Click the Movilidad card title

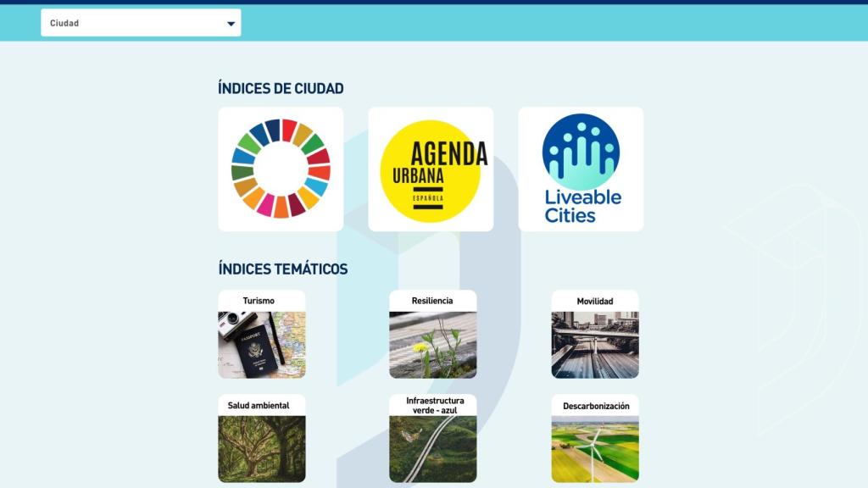[x=594, y=302]
